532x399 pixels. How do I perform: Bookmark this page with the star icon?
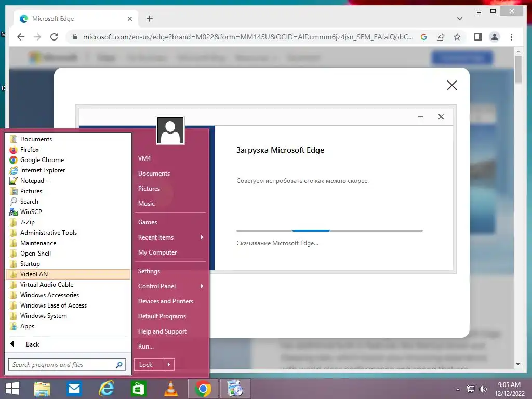click(457, 37)
